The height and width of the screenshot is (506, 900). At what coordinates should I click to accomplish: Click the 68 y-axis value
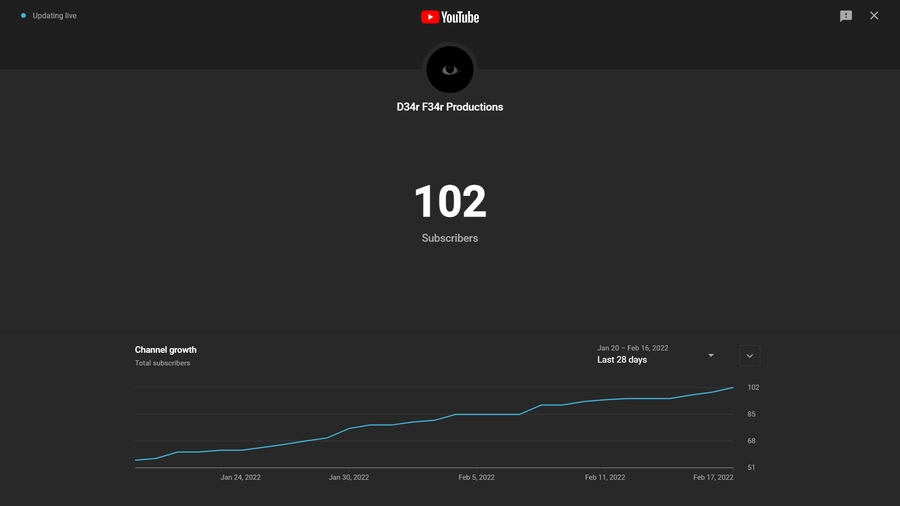751,441
